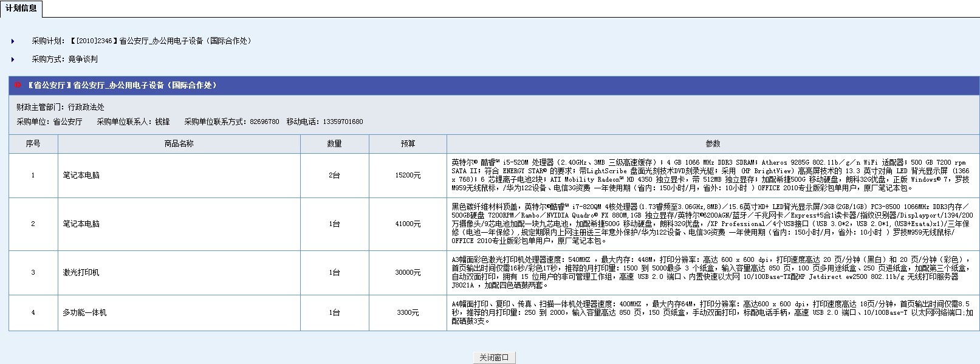The width and height of the screenshot is (980, 364).
Task: Select the 数量 column header
Action: (x=335, y=144)
